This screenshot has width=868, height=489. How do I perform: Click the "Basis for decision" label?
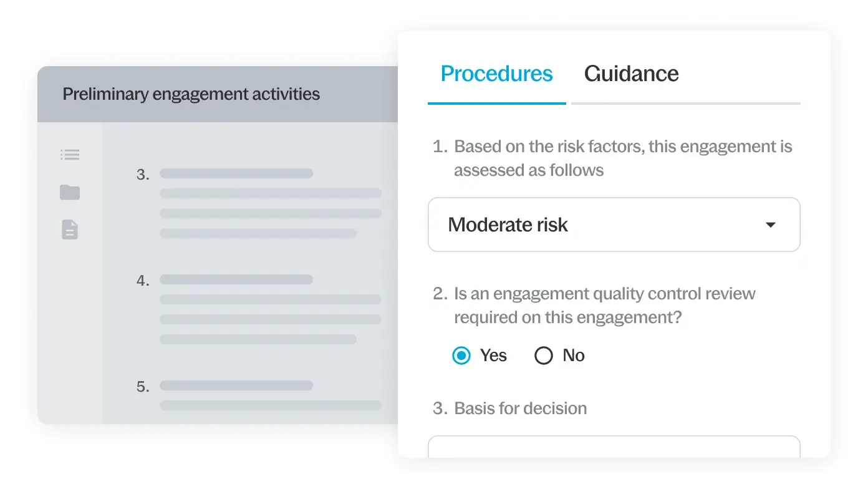click(520, 409)
